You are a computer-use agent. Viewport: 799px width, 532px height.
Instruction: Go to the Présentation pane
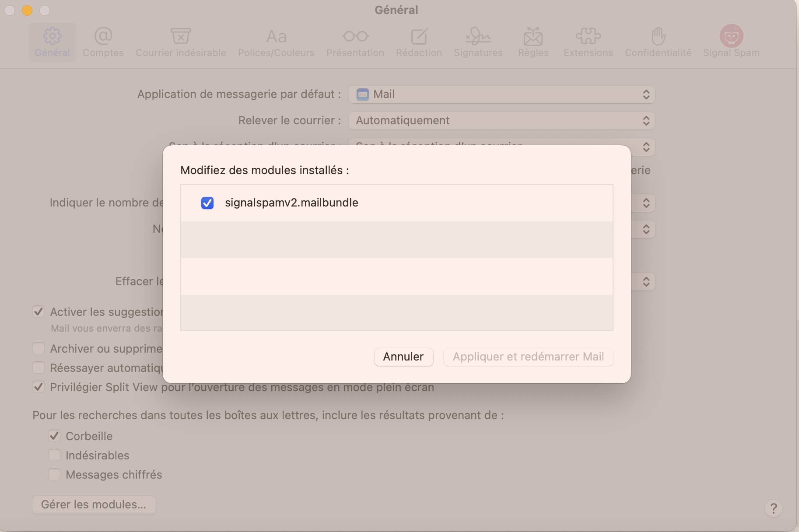click(355, 42)
